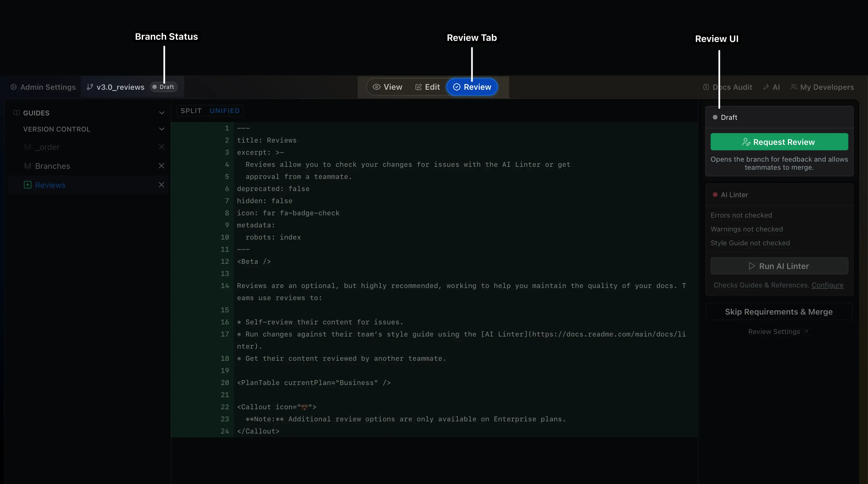
Task: Click the My Developers people icon
Action: pyautogui.click(x=794, y=87)
